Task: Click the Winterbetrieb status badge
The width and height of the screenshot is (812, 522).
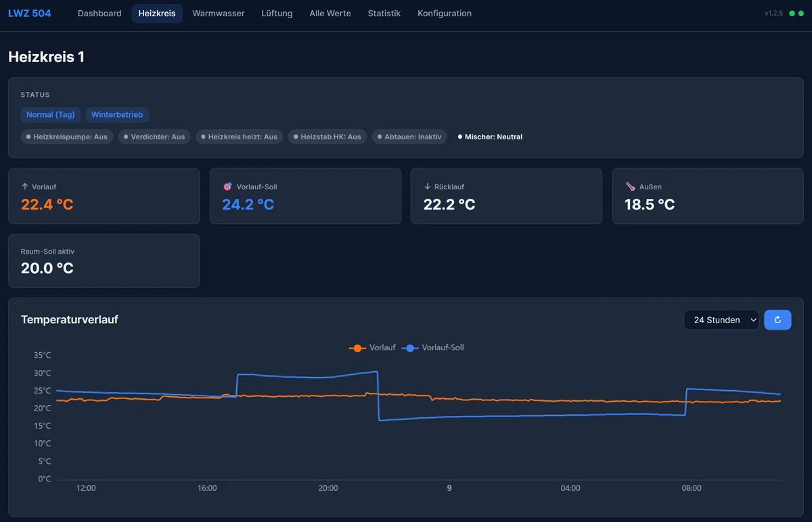Action: [x=117, y=115]
